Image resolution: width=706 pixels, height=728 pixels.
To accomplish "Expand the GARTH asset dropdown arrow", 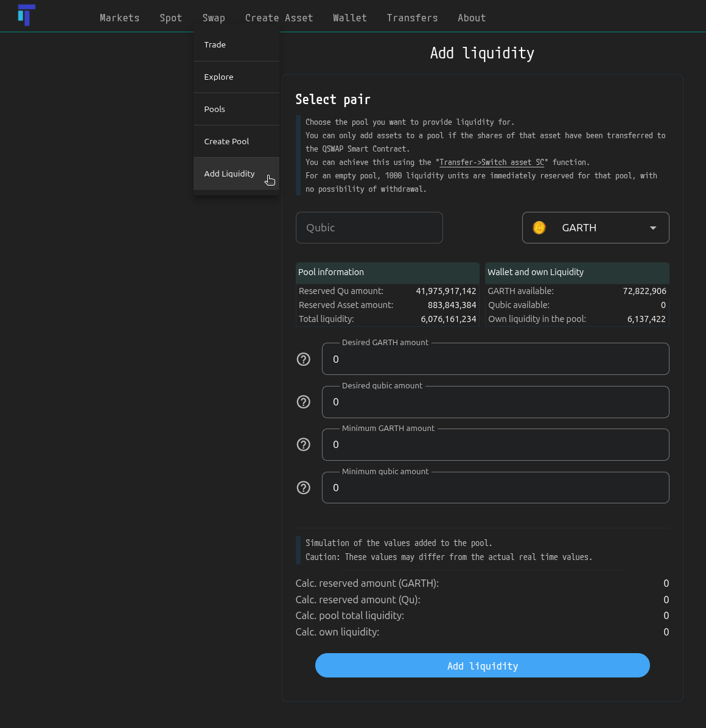I will coord(652,228).
